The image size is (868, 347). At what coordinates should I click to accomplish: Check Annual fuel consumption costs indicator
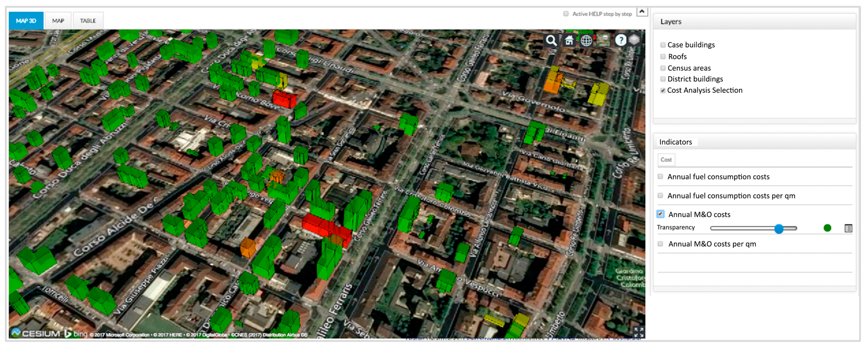point(660,176)
